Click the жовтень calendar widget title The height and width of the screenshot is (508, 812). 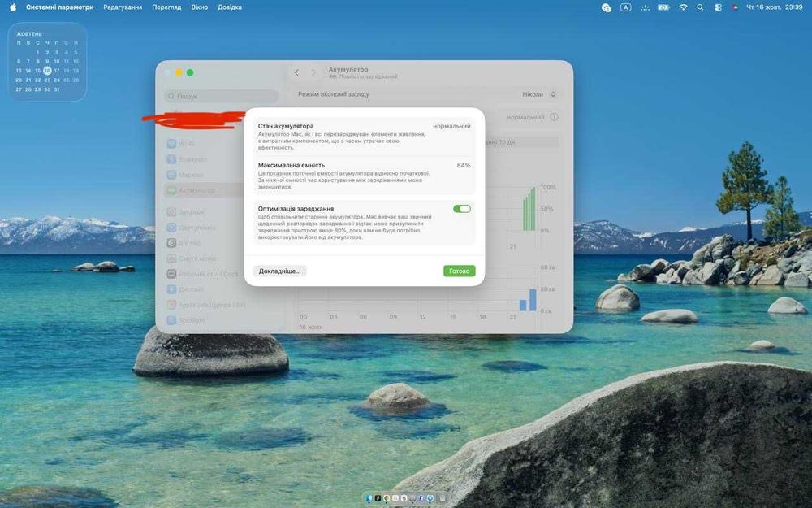pyautogui.click(x=29, y=33)
